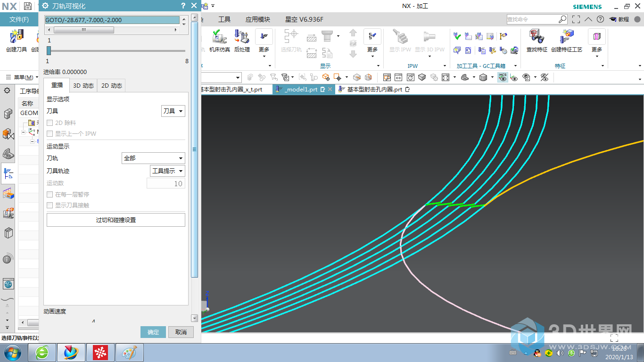The height and width of the screenshot is (362, 644).
Task: Open the 刀具轨迹 dropdown showing 工具提示
Action: point(167,171)
